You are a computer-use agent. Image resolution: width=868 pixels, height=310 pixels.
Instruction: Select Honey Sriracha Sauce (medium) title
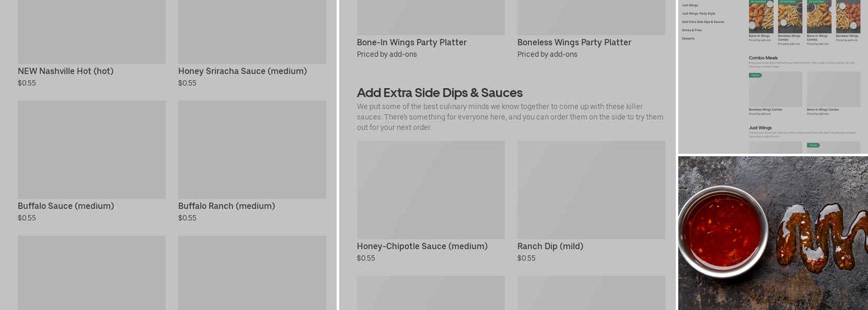242,71
